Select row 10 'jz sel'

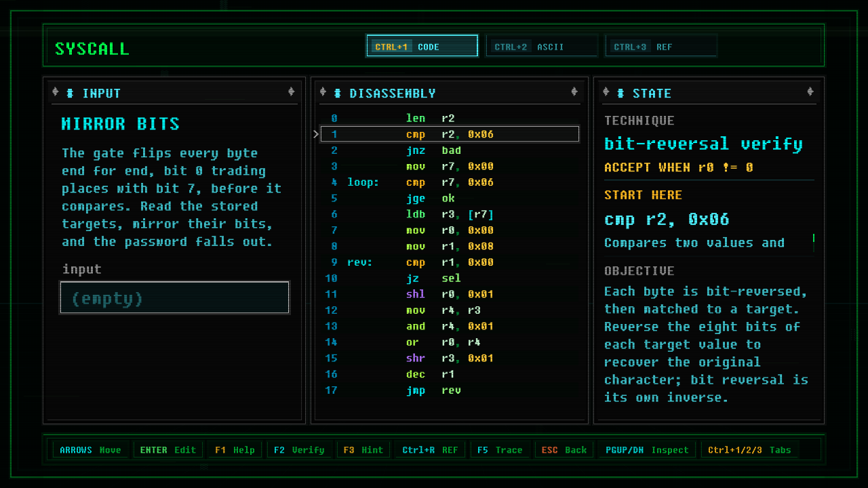tap(450, 278)
